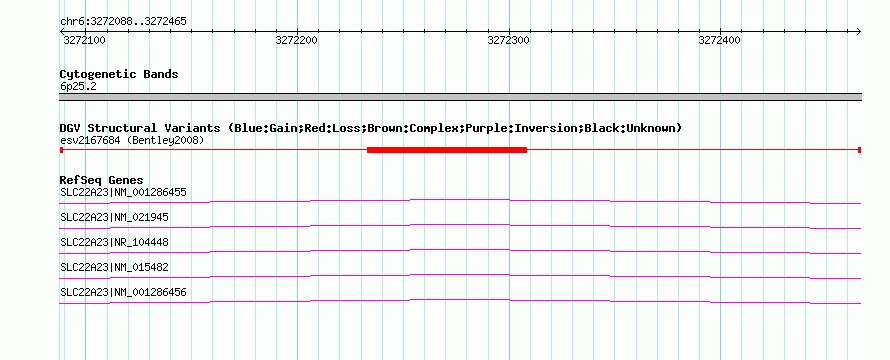Image resolution: width=890 pixels, height=360 pixels.
Task: Click the thick red loss variant block
Action: (x=447, y=150)
